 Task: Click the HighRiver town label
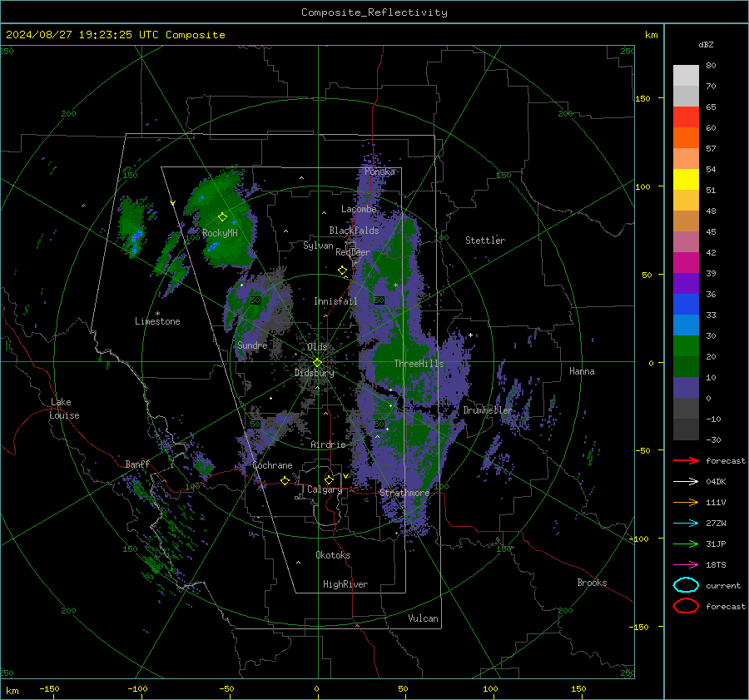click(345, 584)
